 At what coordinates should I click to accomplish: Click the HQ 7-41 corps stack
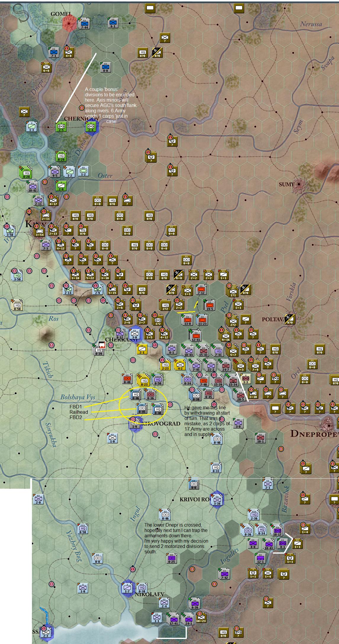tap(218, 351)
